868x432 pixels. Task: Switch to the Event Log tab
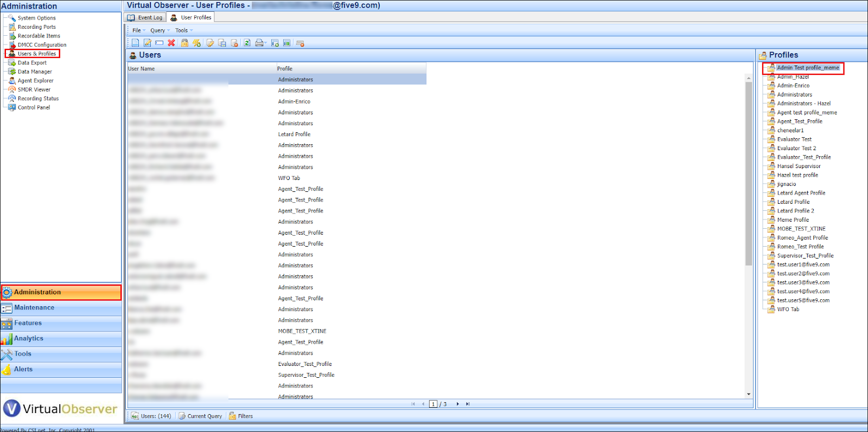pyautogui.click(x=145, y=17)
